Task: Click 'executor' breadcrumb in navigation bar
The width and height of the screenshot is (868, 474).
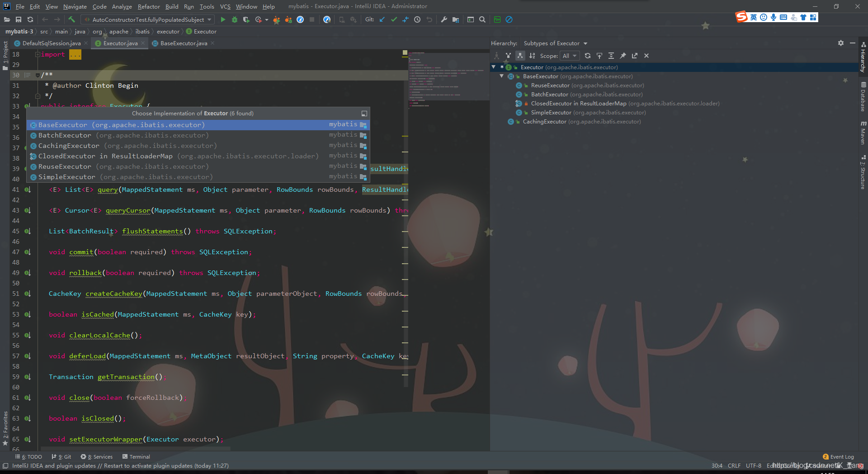Action: pyautogui.click(x=168, y=32)
